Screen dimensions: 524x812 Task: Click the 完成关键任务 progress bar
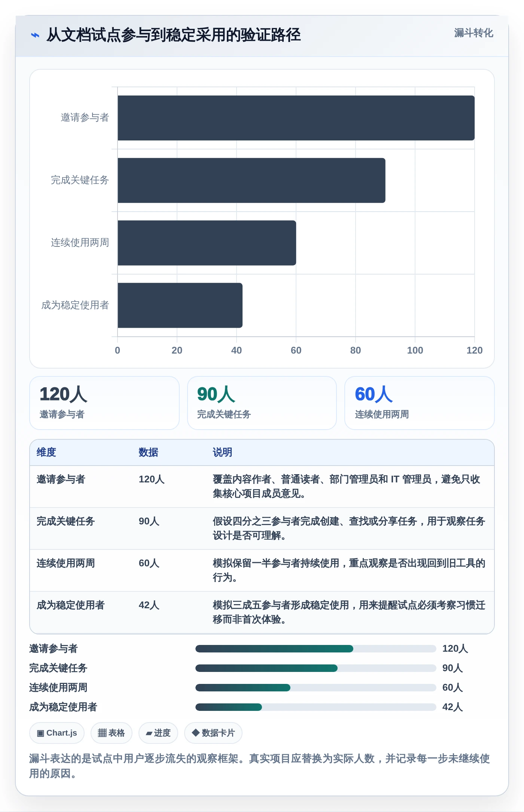pyautogui.click(x=316, y=668)
